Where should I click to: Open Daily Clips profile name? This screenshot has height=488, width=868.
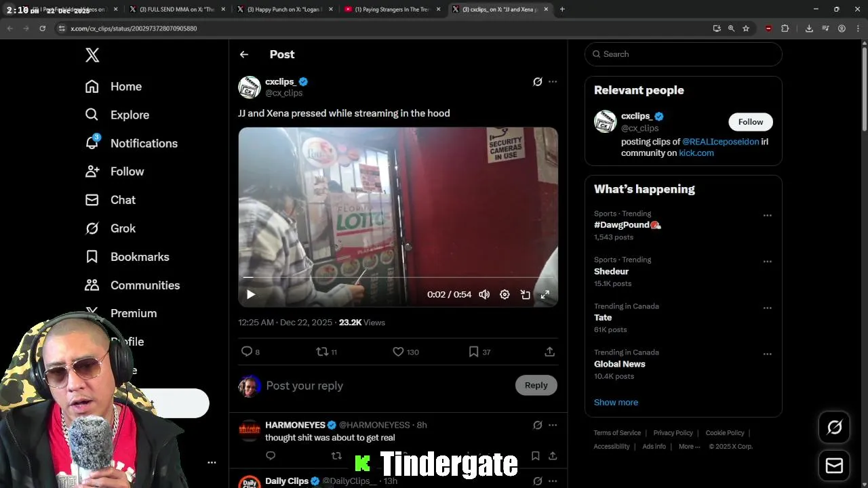[287, 481]
